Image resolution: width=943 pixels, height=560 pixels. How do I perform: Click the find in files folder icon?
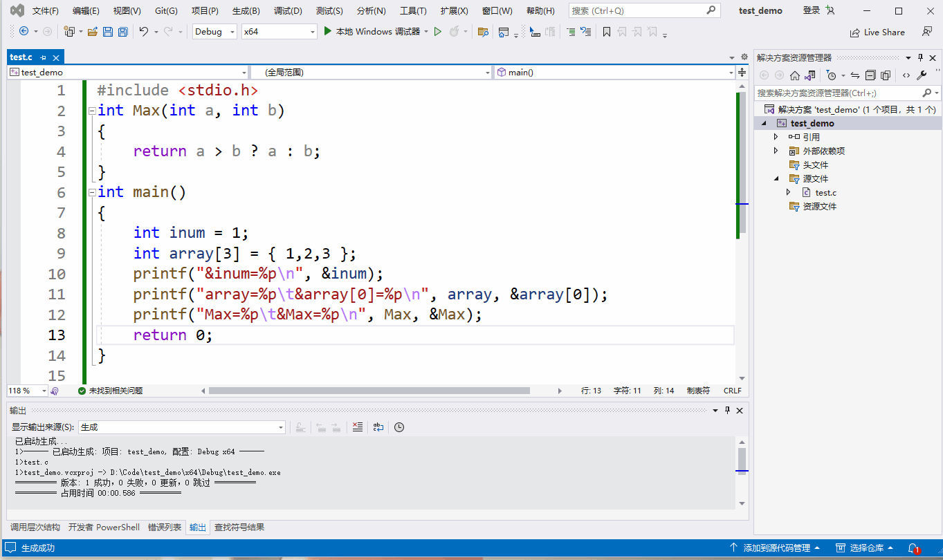tap(483, 32)
